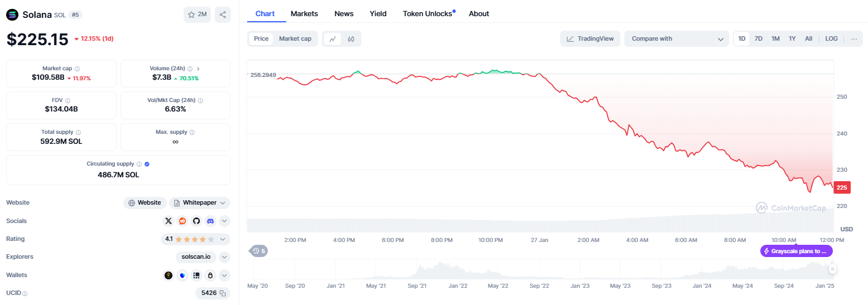Viewport: 868px width, 305px height.
Task: Add Solana to watchlist via star button
Action: [197, 14]
